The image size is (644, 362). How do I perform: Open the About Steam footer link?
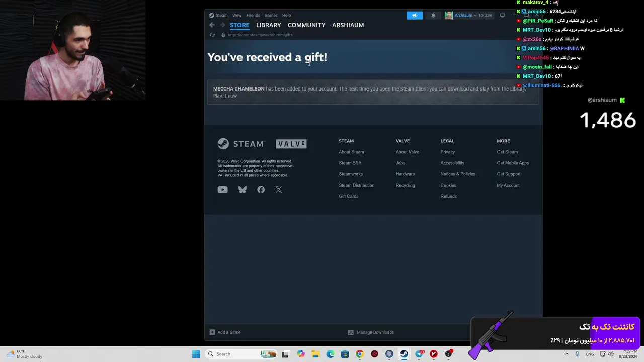(x=351, y=152)
